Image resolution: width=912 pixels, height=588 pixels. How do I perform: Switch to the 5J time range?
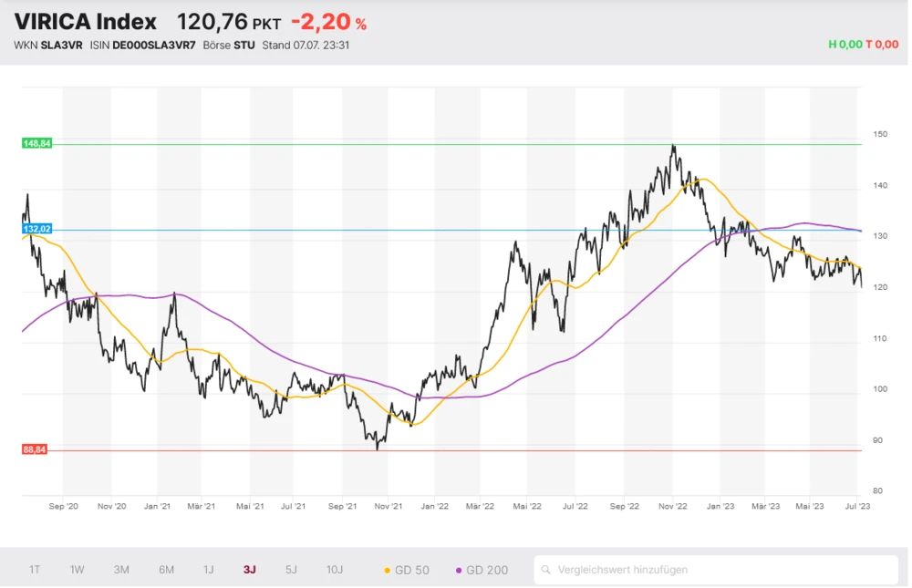pos(291,570)
